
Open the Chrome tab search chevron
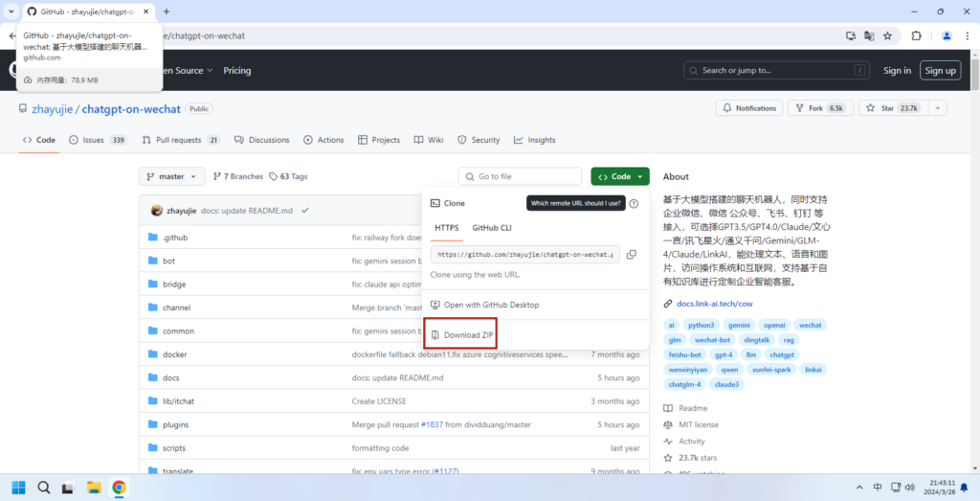(x=11, y=11)
